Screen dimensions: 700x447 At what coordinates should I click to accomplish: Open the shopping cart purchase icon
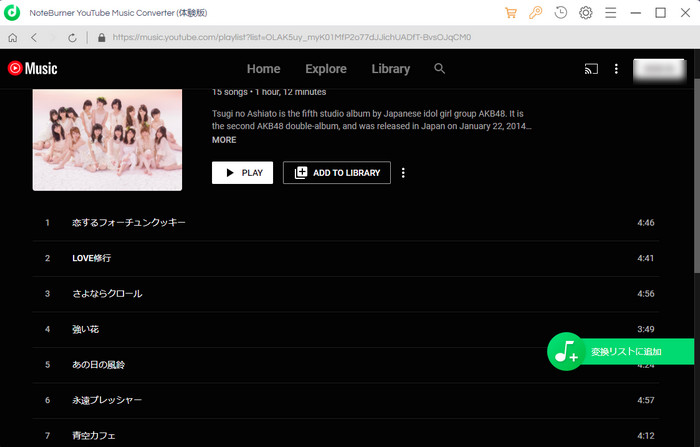tap(511, 13)
